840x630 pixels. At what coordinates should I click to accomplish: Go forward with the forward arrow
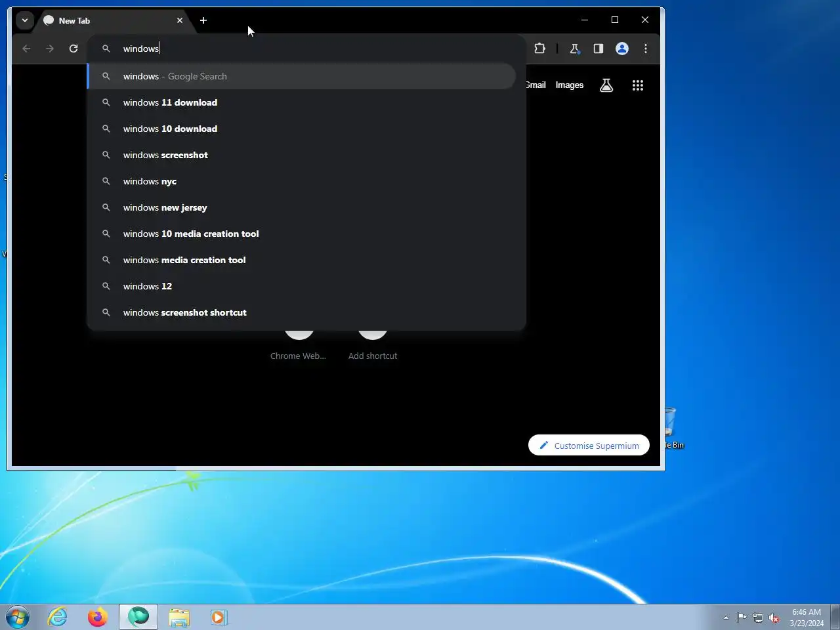[50, 49]
